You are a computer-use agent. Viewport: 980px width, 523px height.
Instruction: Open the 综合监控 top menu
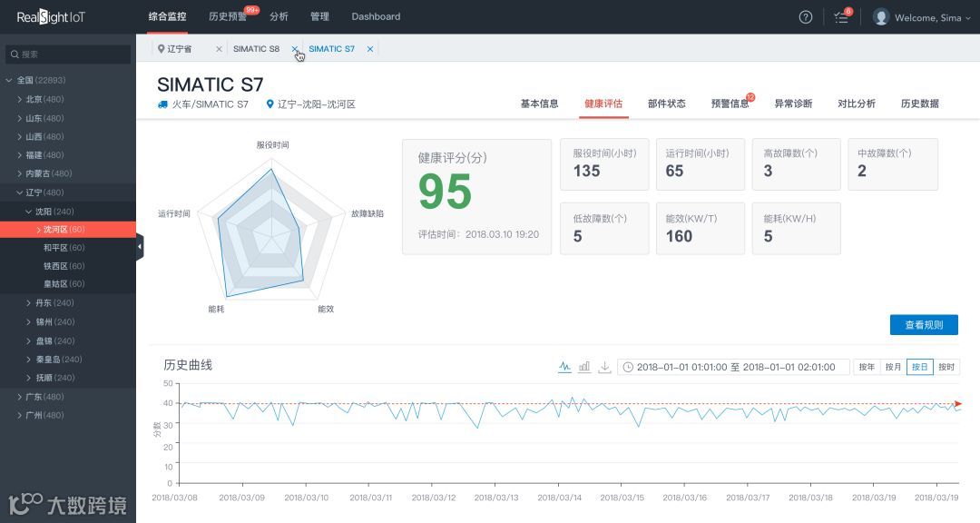[168, 16]
